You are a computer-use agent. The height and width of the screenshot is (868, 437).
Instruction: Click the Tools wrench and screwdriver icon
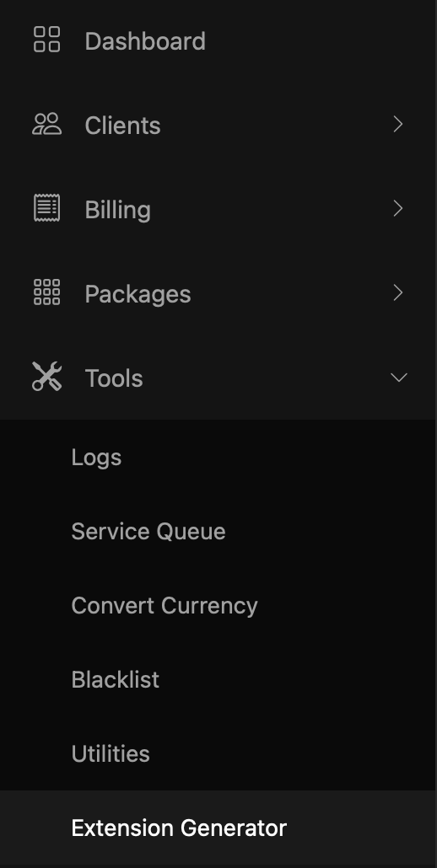point(47,377)
